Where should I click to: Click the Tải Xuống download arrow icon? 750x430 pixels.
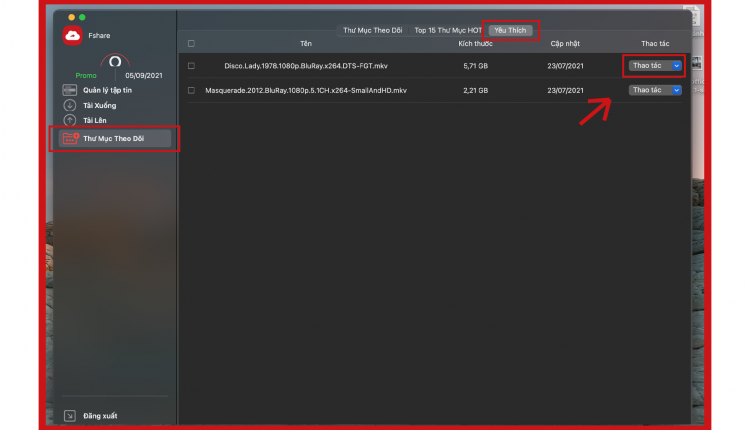pyautogui.click(x=69, y=105)
